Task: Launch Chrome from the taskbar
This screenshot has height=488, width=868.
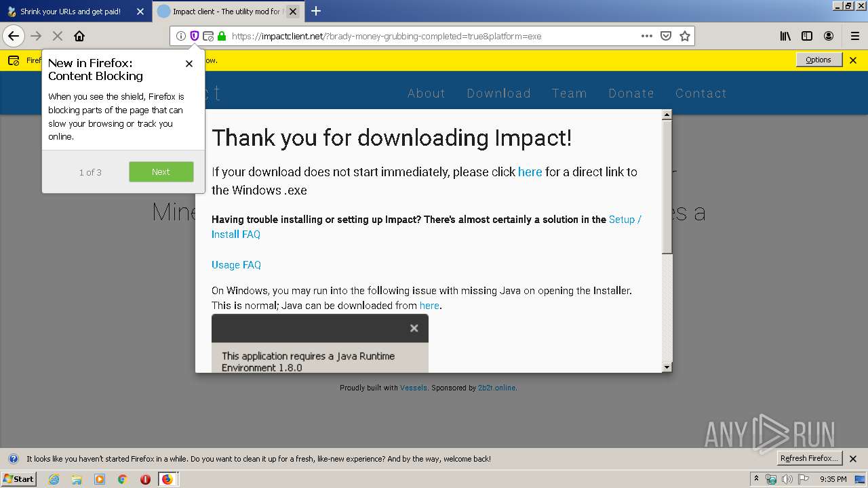Action: pyautogui.click(x=122, y=479)
